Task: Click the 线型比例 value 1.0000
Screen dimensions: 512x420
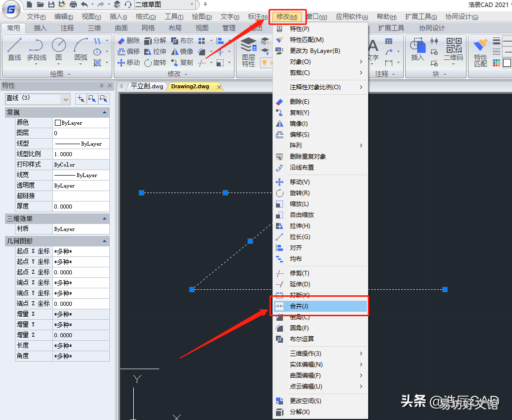Action: pos(81,154)
